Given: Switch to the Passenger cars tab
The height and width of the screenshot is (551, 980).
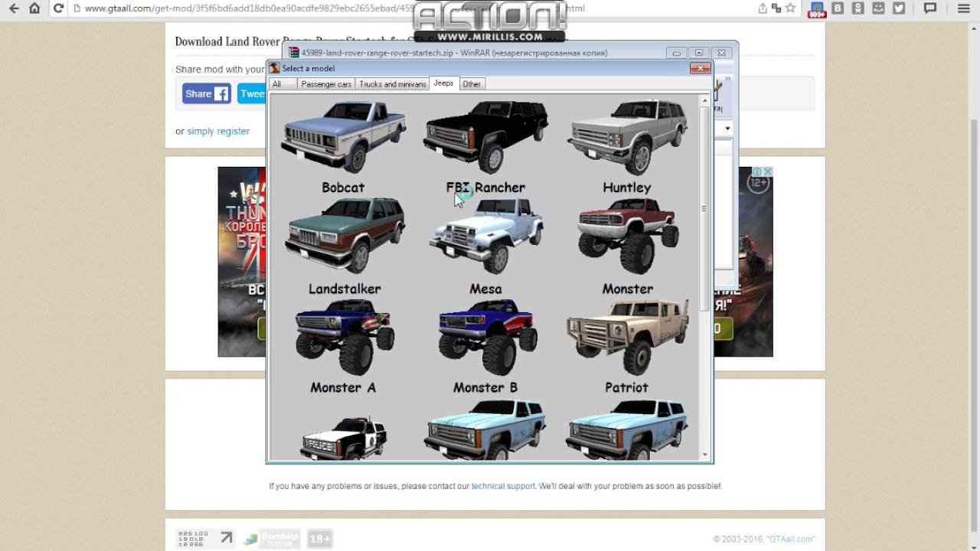Looking at the screenshot, I should (326, 84).
